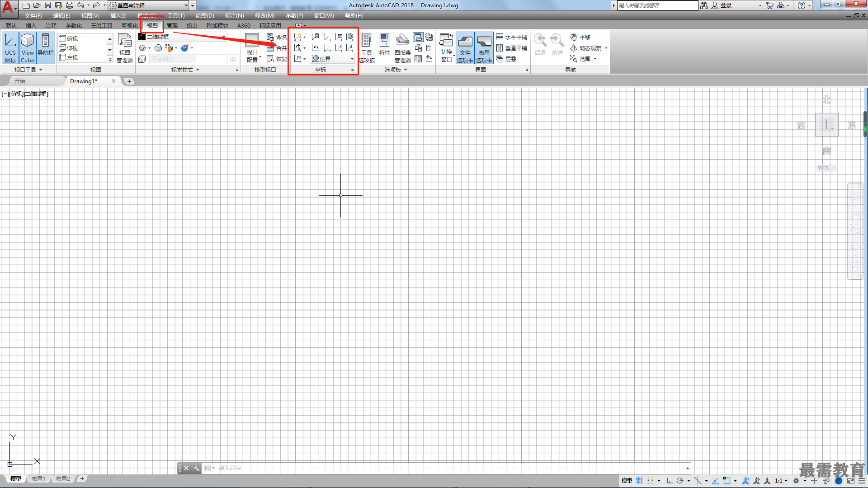
Task: Click the UCS World globe icon
Action: (350, 37)
